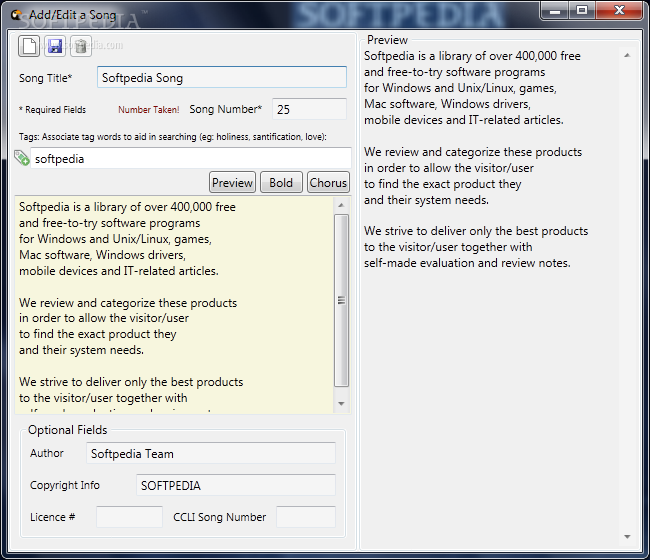Apply Bold formatting button
This screenshot has width=650, height=560.
pos(281,182)
